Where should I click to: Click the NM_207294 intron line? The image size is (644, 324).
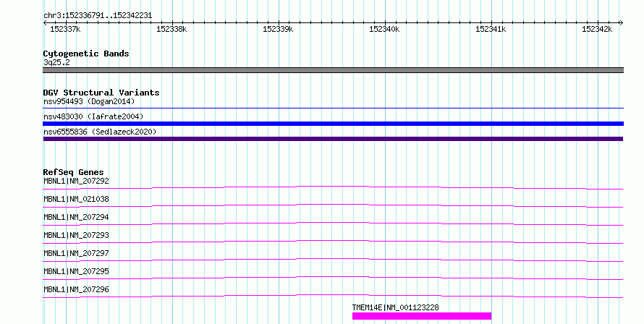click(x=333, y=223)
